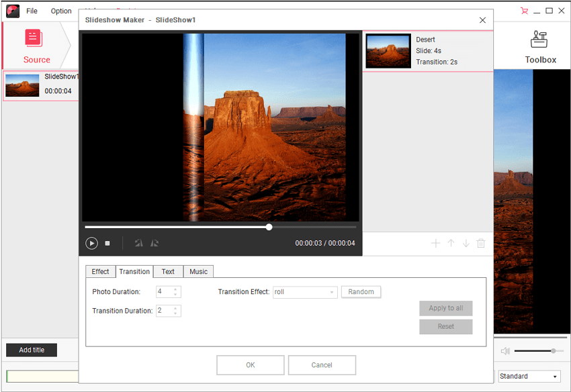Click the add photo plus icon

(x=435, y=243)
